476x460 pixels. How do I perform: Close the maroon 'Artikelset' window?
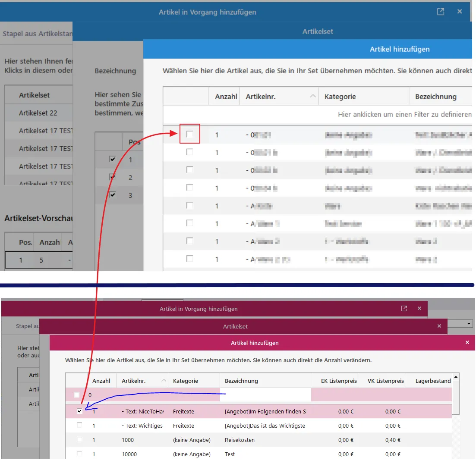[x=440, y=326]
